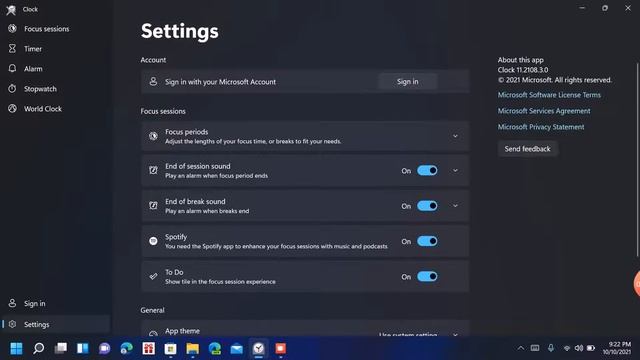Open File Explorer from the taskbar
This screenshot has height=360, width=640.
(x=193, y=349)
